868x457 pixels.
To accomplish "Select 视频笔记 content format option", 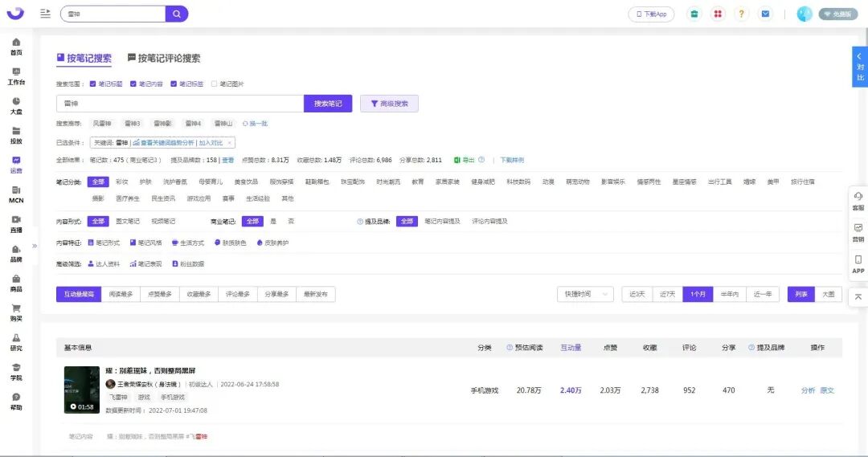I will [x=163, y=222].
